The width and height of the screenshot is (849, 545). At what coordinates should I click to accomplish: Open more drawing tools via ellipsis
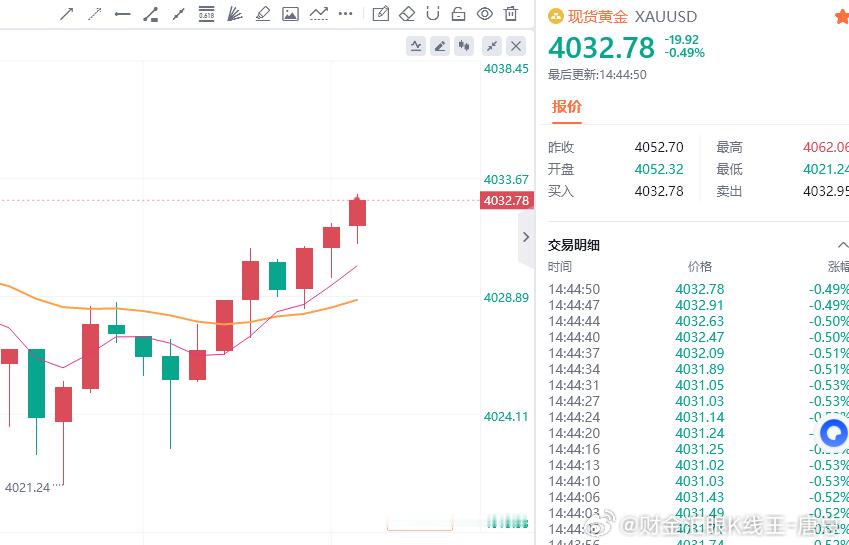click(x=345, y=14)
